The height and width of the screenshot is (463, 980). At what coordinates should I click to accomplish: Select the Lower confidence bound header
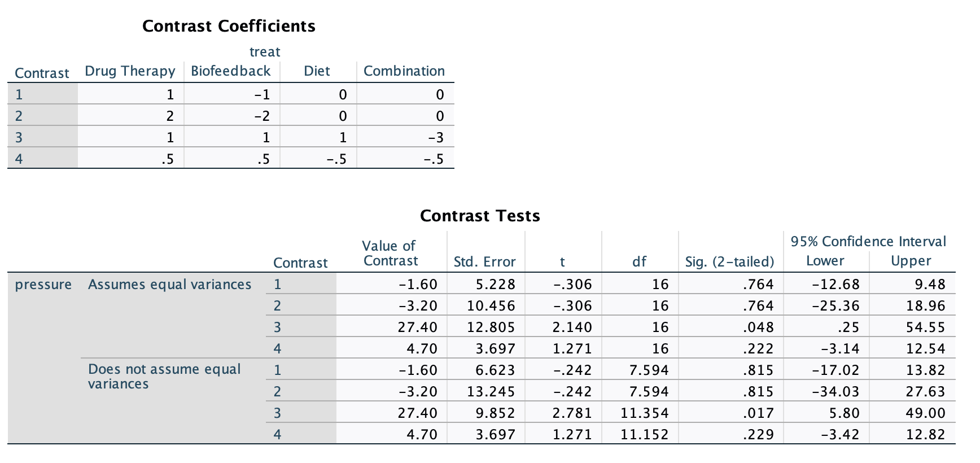coord(825,261)
